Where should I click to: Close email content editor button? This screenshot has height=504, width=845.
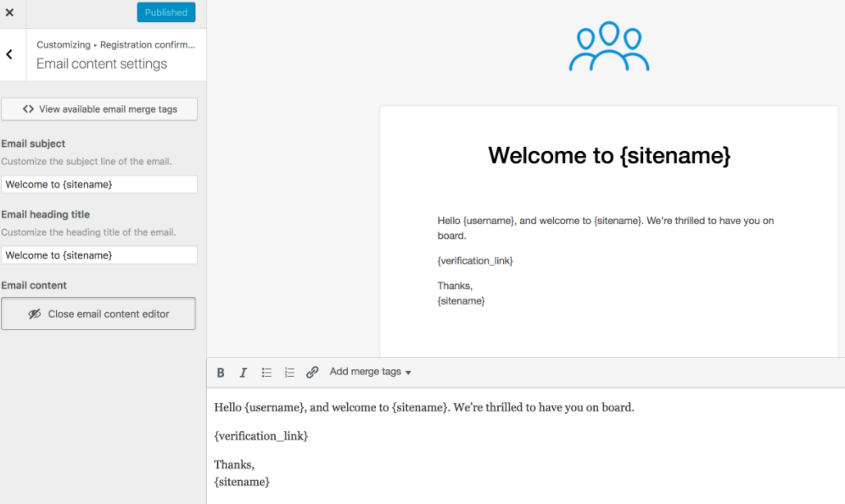coord(98,314)
